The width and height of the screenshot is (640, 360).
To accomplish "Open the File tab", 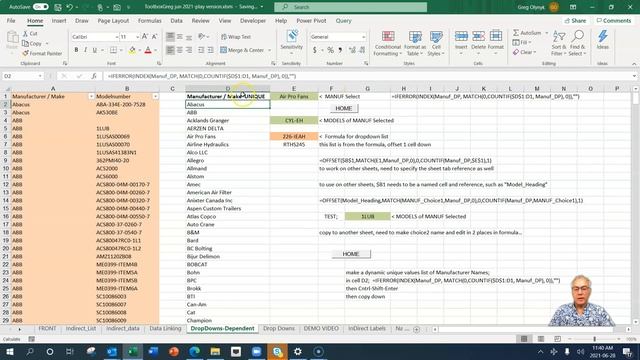I will click(x=11, y=20).
